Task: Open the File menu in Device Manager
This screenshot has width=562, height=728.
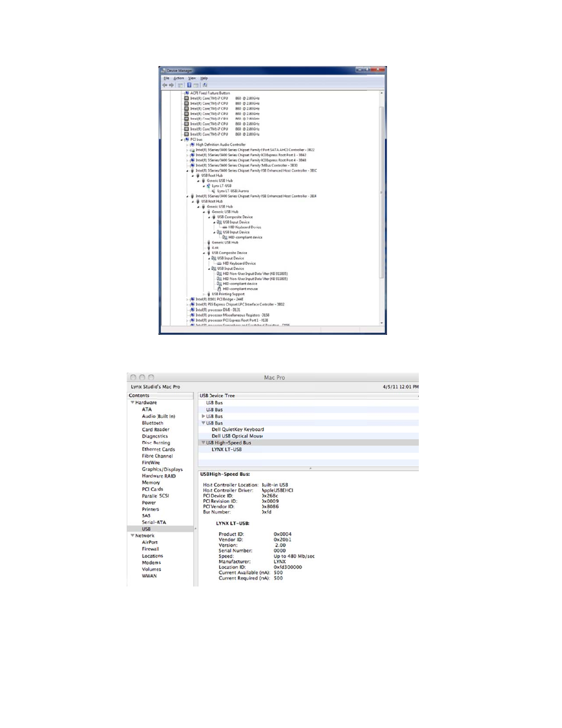Action: point(166,78)
